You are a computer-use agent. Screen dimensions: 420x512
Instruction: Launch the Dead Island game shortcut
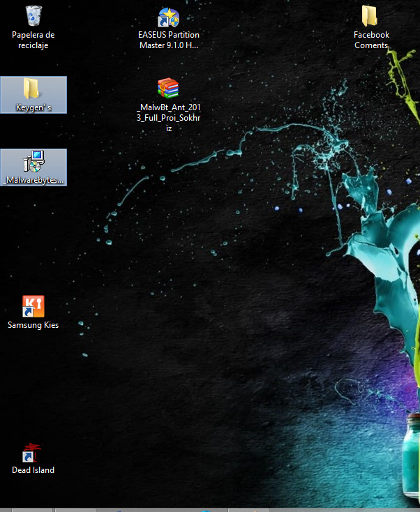32,452
